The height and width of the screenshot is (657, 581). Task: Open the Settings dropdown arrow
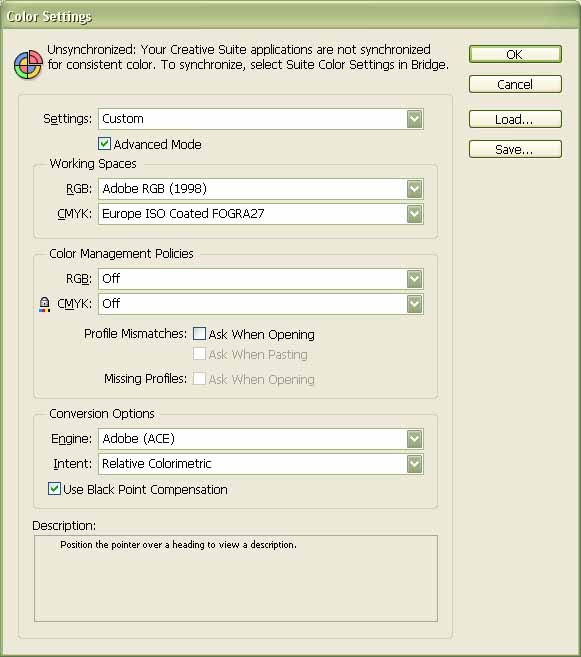pyautogui.click(x=415, y=119)
